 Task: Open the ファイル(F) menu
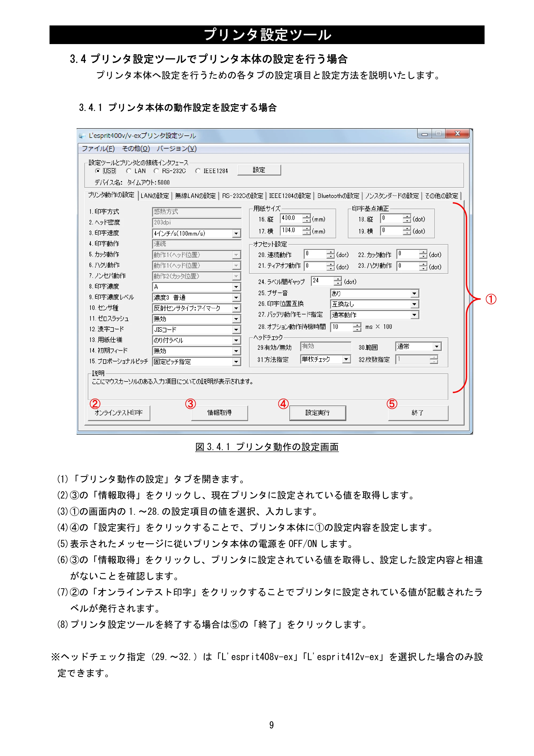tap(98, 149)
